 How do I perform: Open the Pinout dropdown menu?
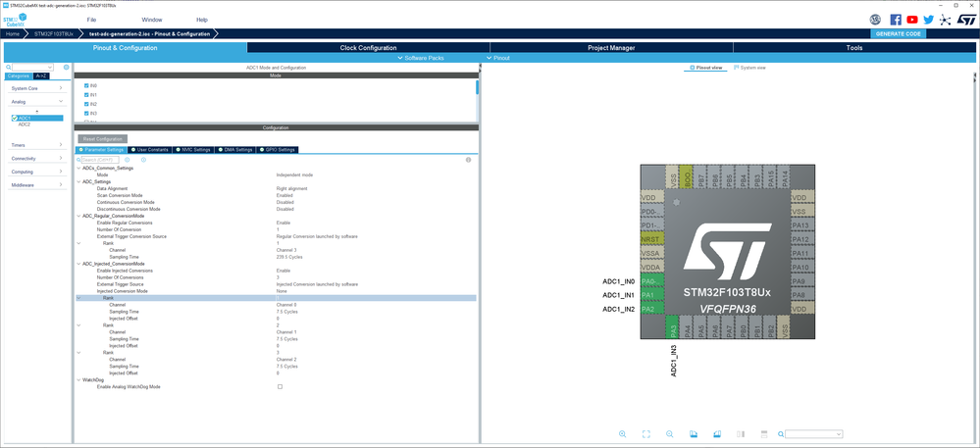[x=497, y=58]
